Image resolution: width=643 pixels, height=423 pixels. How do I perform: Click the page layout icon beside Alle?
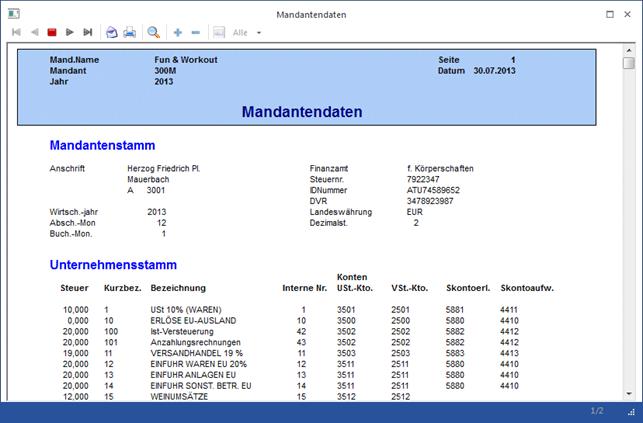tap(219, 32)
